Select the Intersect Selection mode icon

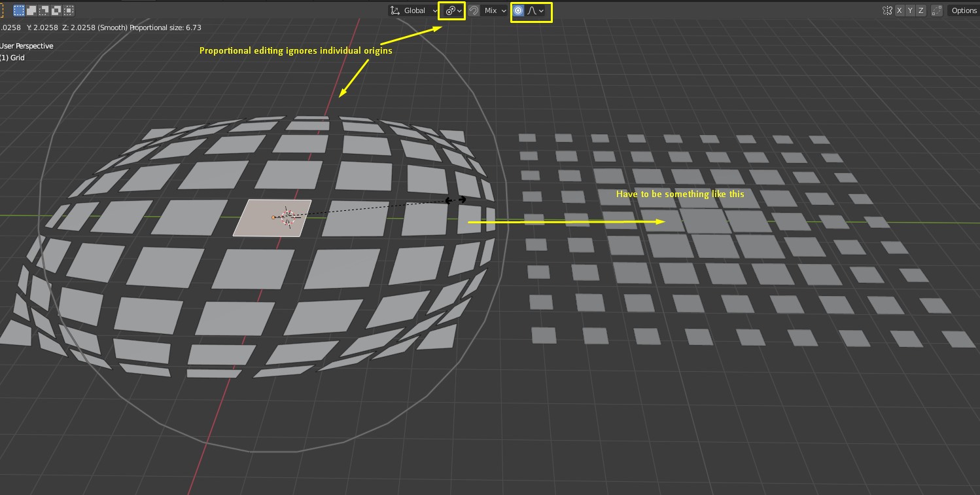[69, 10]
